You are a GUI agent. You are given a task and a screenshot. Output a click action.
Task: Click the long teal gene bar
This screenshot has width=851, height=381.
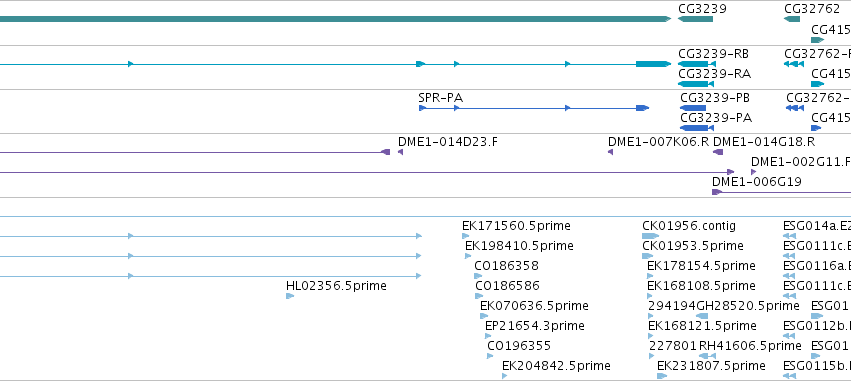click(335, 19)
